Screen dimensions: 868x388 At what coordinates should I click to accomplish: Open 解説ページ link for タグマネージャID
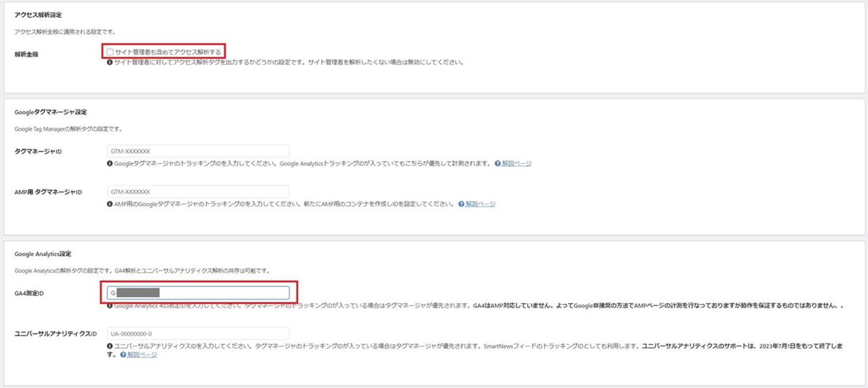click(x=517, y=164)
